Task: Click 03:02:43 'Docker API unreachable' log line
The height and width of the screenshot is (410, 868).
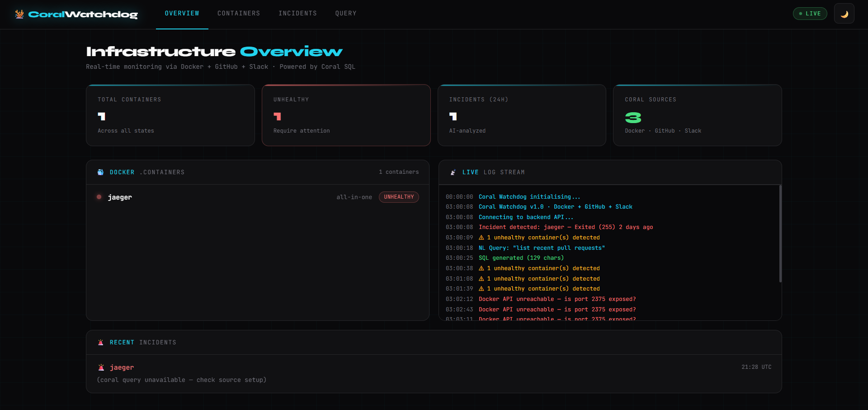Action: point(557,310)
